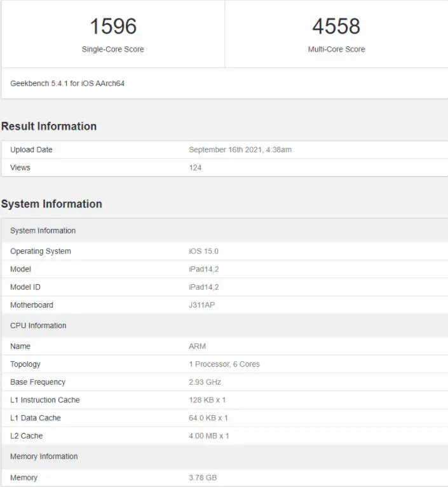Click the System Information table header row
The image size is (448, 487).
pyautogui.click(x=224, y=230)
